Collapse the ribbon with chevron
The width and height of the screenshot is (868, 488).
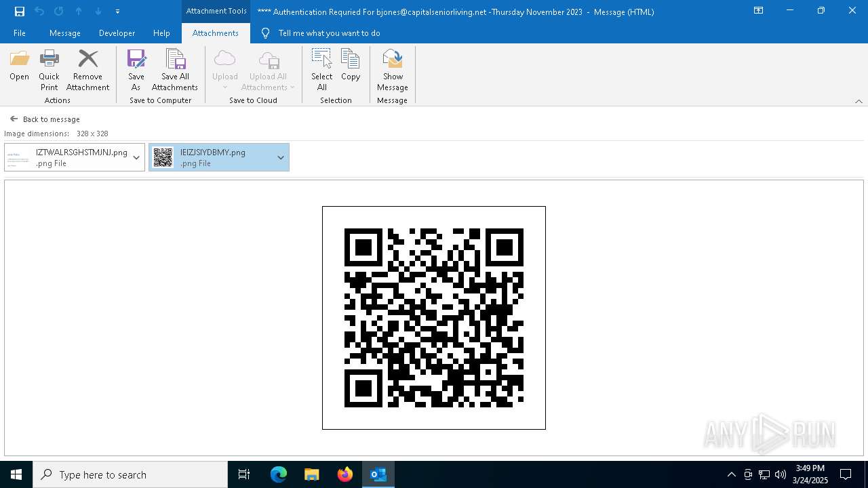tap(859, 101)
